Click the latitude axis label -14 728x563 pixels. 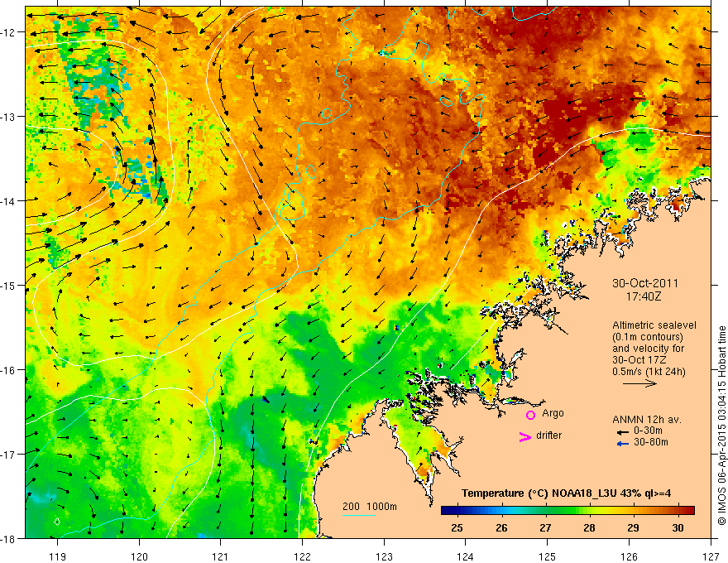(8, 201)
